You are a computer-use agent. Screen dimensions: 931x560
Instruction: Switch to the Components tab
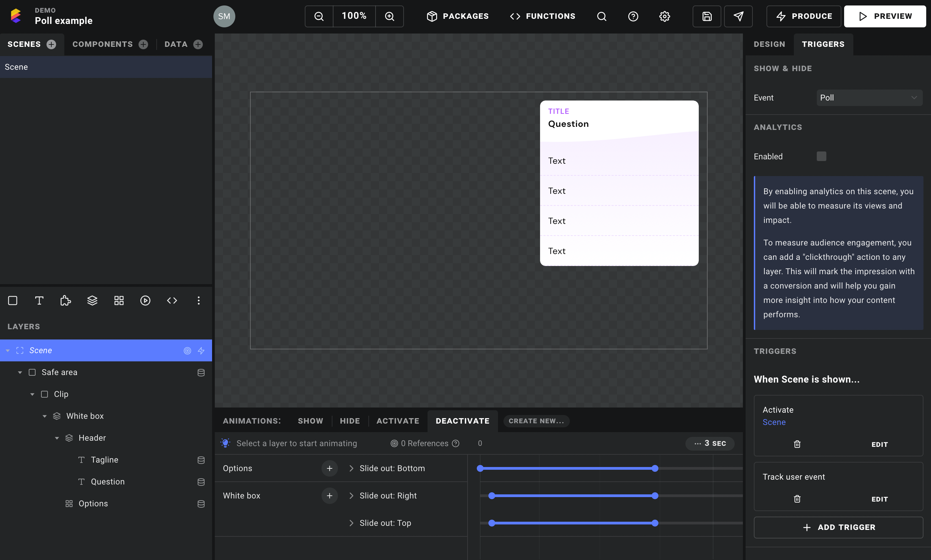click(x=103, y=44)
